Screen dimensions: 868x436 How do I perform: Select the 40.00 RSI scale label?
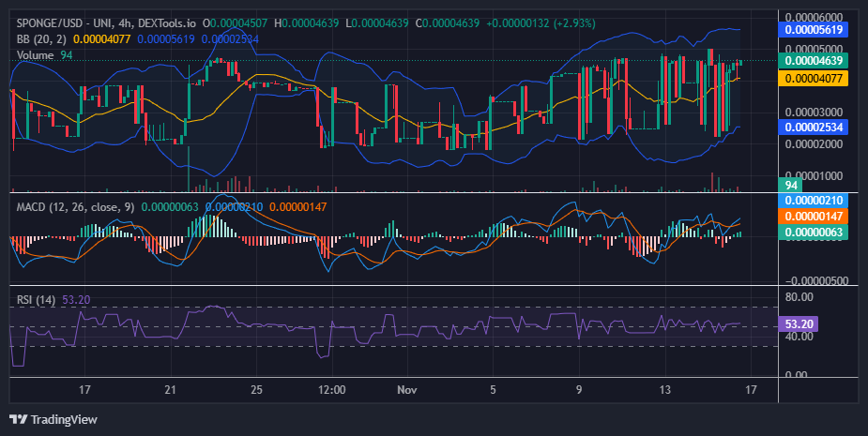coord(799,337)
